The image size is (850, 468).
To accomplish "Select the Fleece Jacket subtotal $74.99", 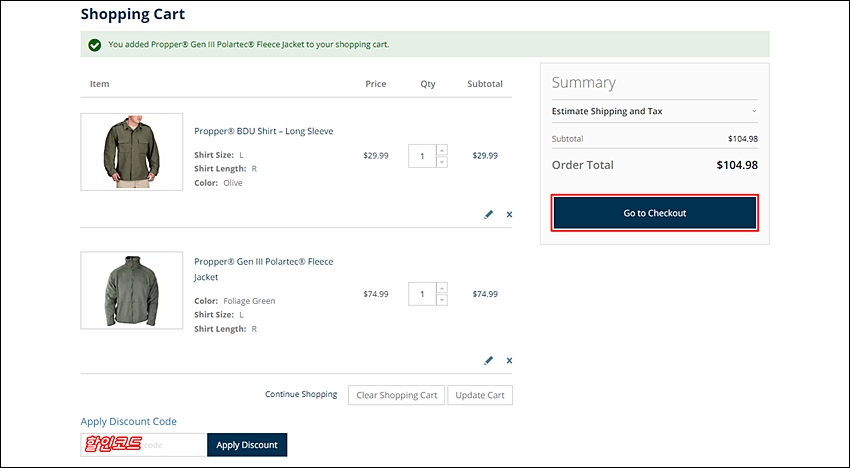I will coord(485,294).
